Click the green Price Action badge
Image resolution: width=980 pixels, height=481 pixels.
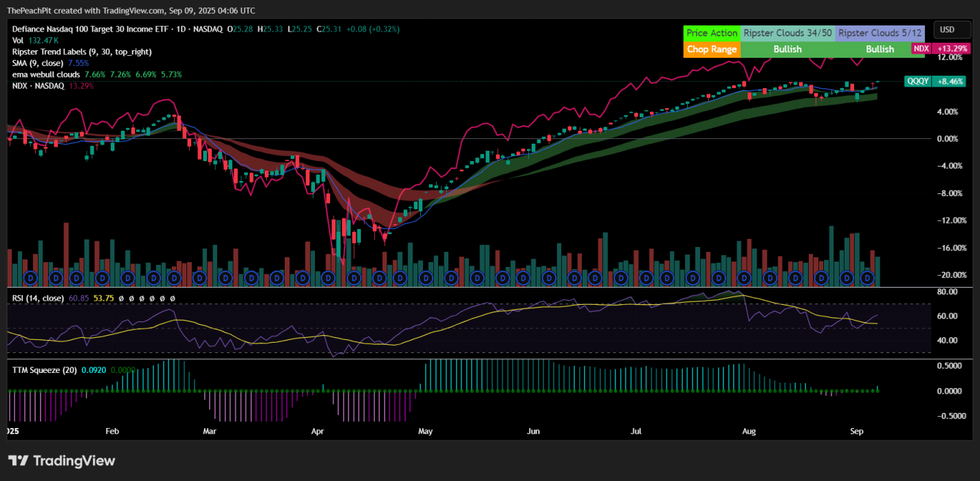[712, 32]
